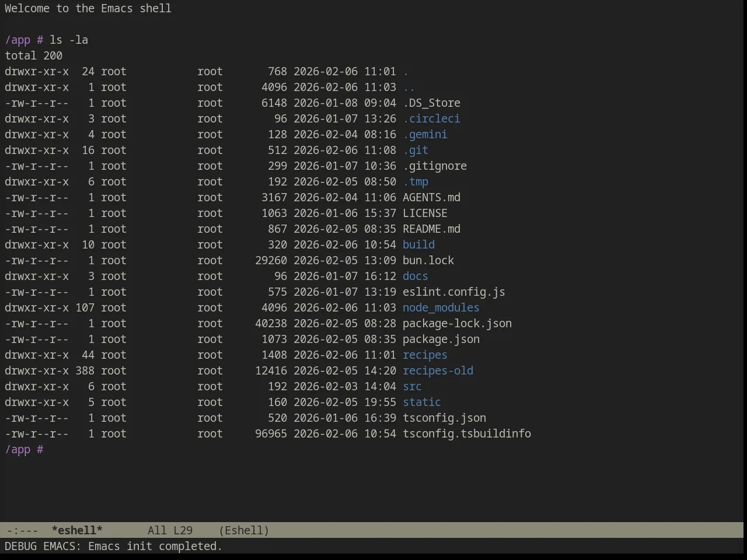
Task: Click the timestamp 19:55 on static row
Action: click(x=380, y=402)
